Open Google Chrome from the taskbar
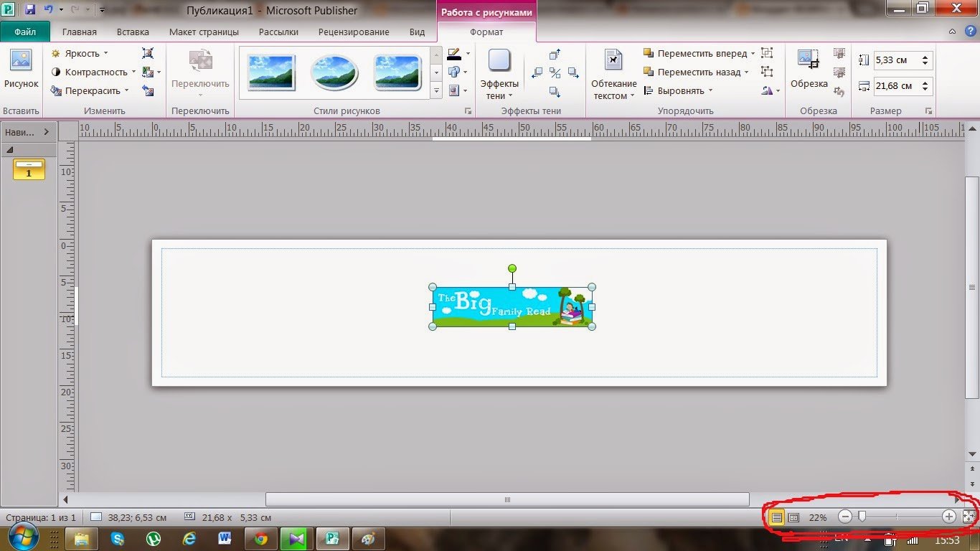This screenshot has height=551, width=980. click(x=261, y=538)
